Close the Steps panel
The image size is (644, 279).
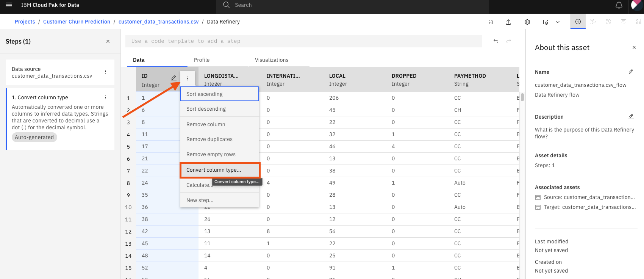tap(108, 41)
